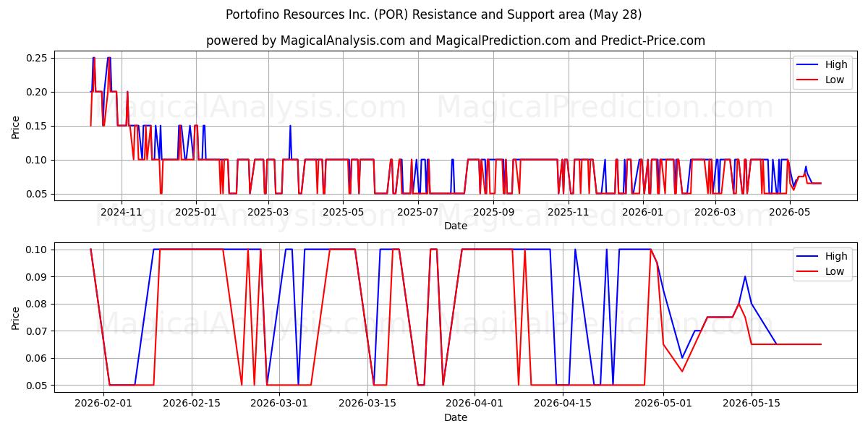
Task: Click the '0.05' price tick on top chart
Action: (37, 194)
